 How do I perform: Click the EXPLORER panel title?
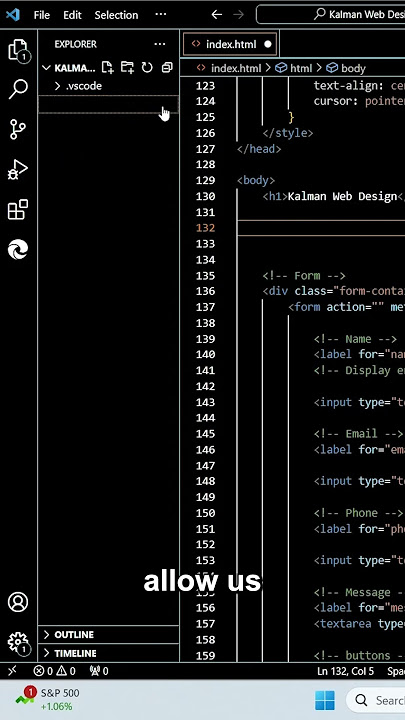pos(75,44)
